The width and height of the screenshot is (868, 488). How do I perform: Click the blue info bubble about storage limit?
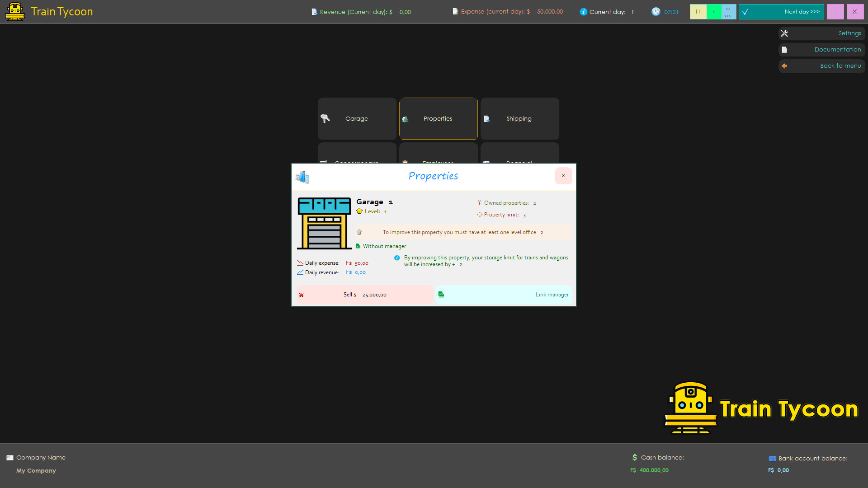point(397,258)
